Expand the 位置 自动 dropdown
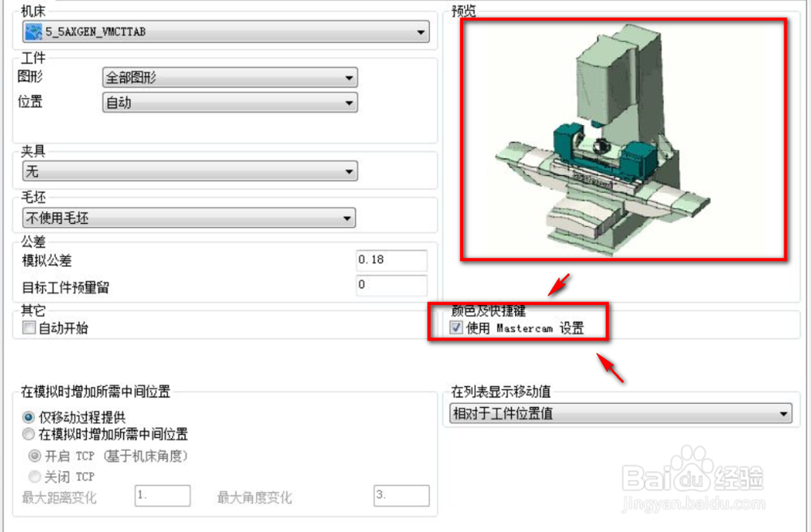The width and height of the screenshot is (811, 532). pyautogui.click(x=230, y=102)
